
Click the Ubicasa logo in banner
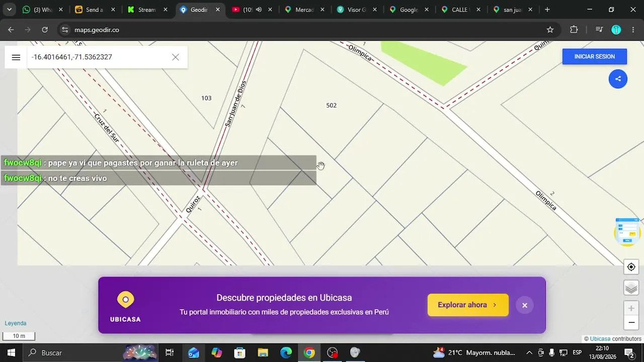pos(125,307)
